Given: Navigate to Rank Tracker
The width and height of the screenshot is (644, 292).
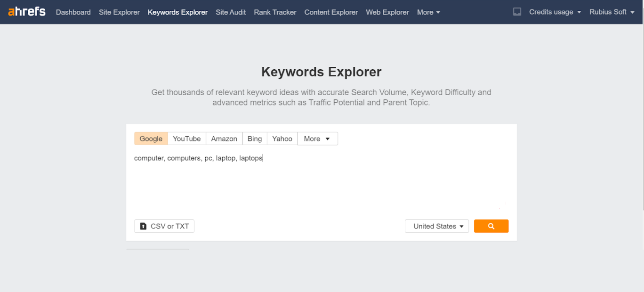Looking at the screenshot, I should (x=275, y=12).
